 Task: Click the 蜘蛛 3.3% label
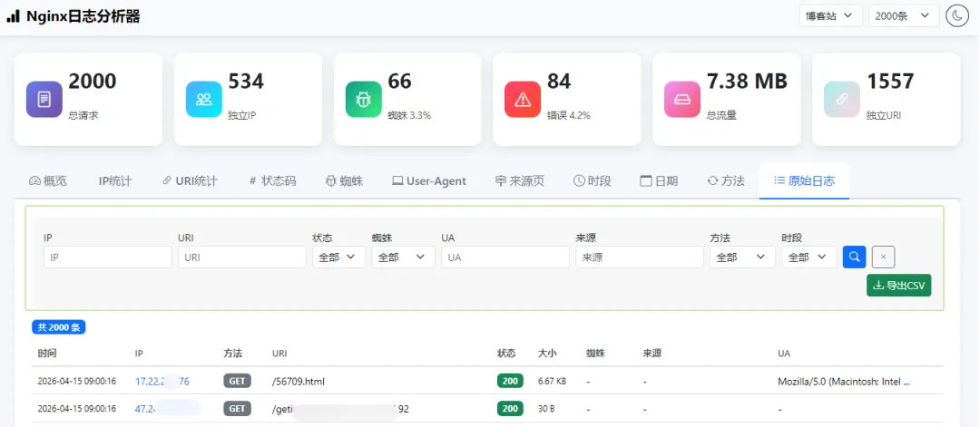(x=408, y=115)
